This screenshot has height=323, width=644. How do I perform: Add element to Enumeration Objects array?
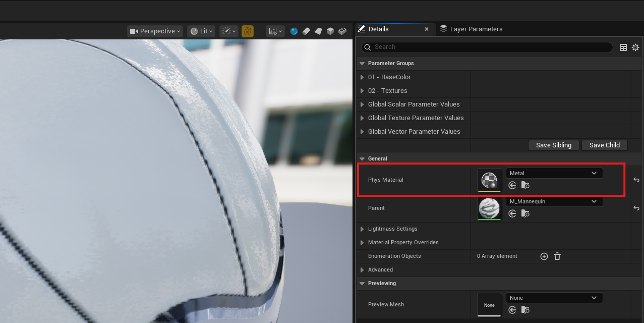544,256
